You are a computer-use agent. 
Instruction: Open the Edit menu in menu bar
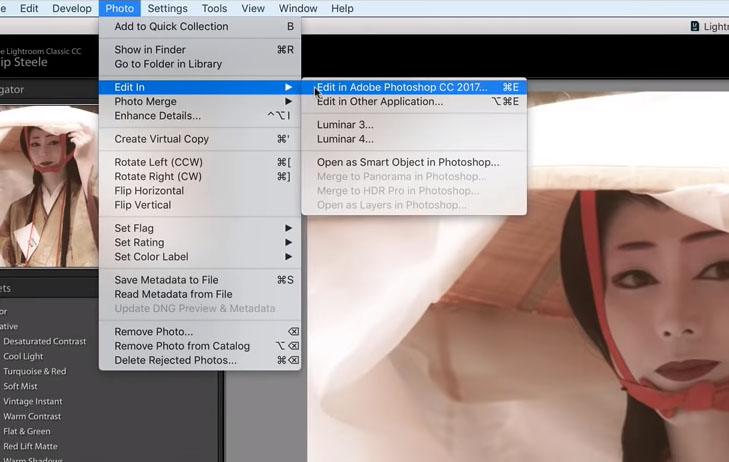point(29,8)
